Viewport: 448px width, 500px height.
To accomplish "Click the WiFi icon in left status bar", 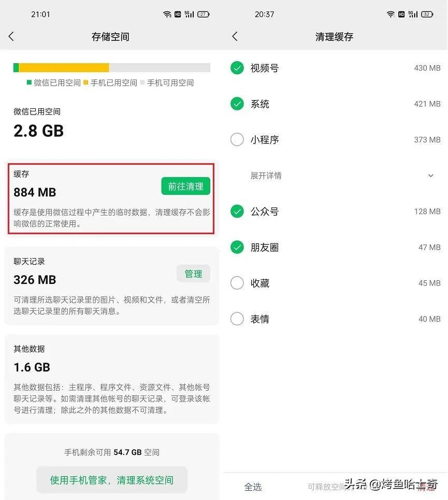I will (x=166, y=14).
